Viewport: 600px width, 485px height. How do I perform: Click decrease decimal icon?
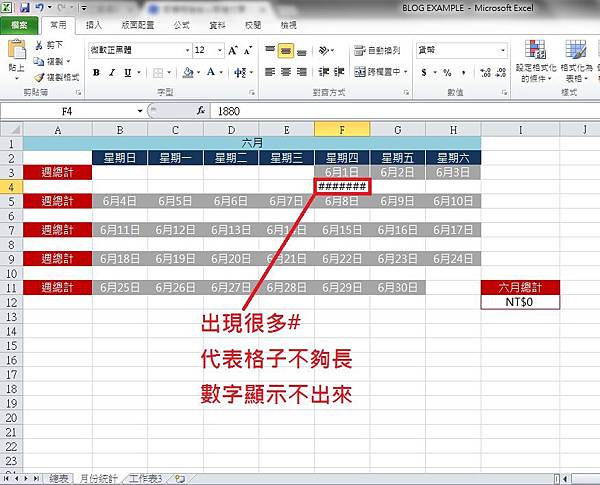click(501, 72)
